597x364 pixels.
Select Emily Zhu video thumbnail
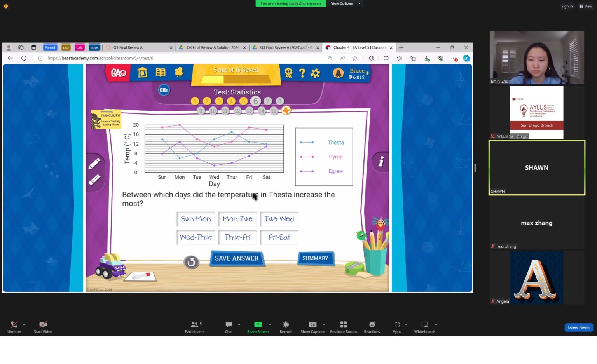pos(537,57)
